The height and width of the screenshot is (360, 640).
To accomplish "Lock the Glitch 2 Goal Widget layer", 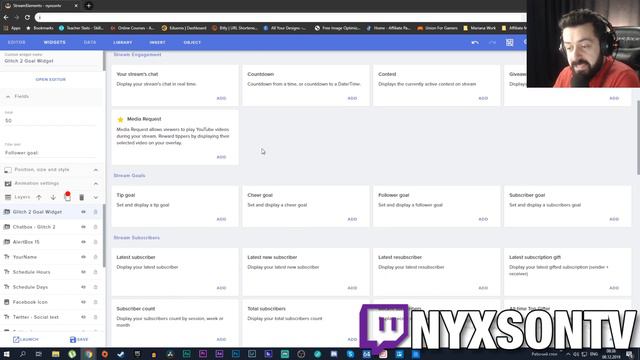I will 96,212.
